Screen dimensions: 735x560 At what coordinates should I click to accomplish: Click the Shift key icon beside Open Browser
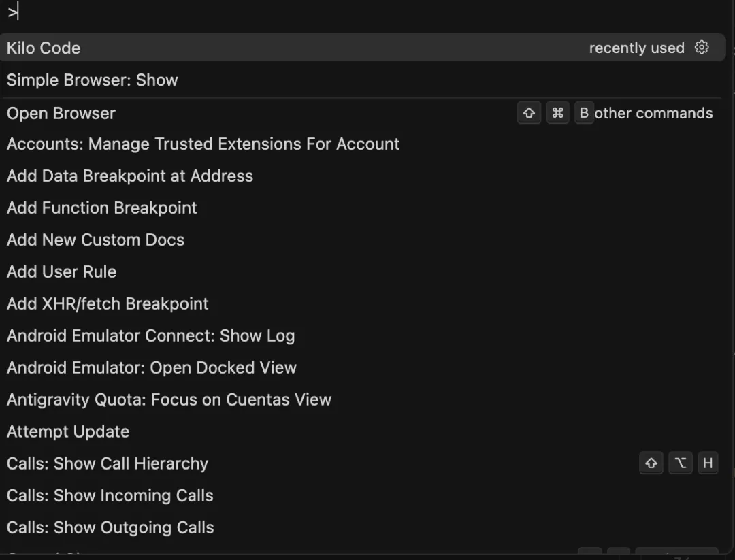(x=529, y=114)
